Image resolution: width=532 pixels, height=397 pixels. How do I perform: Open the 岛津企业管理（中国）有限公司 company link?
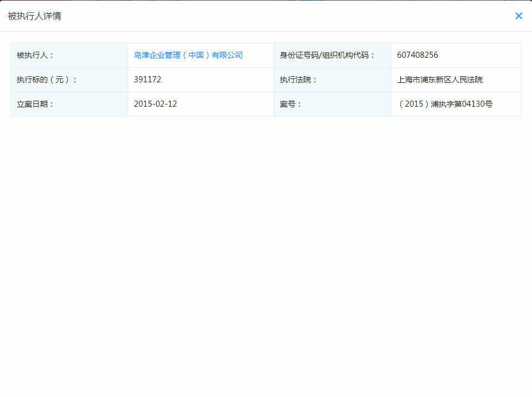(188, 55)
